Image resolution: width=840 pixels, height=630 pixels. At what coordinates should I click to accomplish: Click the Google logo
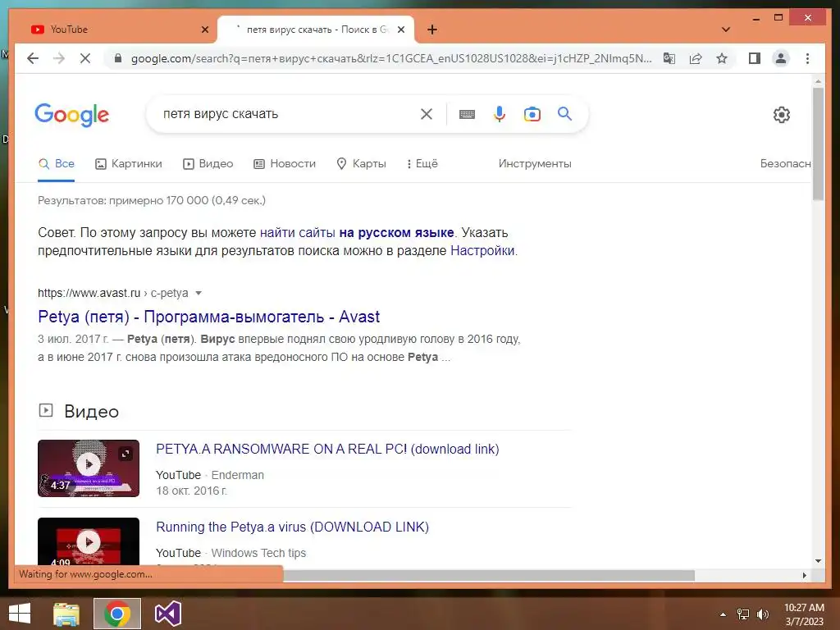point(72,115)
